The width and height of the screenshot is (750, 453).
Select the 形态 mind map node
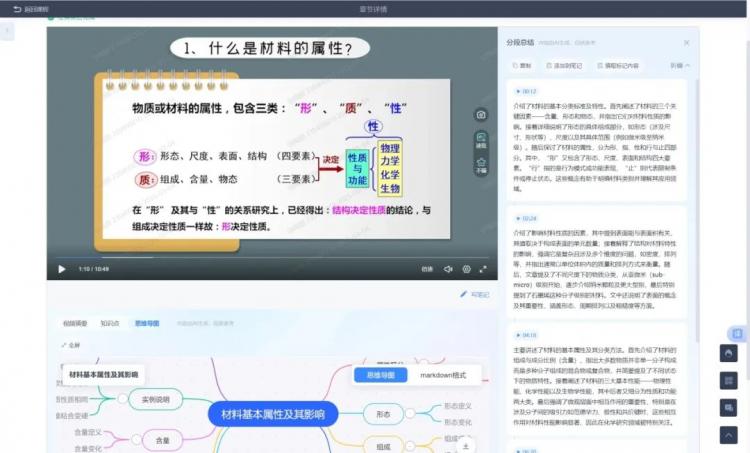tap(383, 414)
